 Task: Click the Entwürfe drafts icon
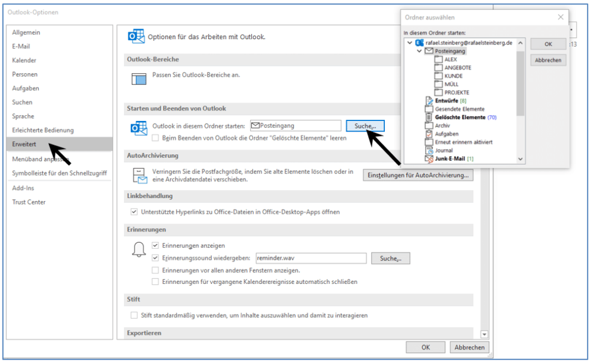coord(429,101)
